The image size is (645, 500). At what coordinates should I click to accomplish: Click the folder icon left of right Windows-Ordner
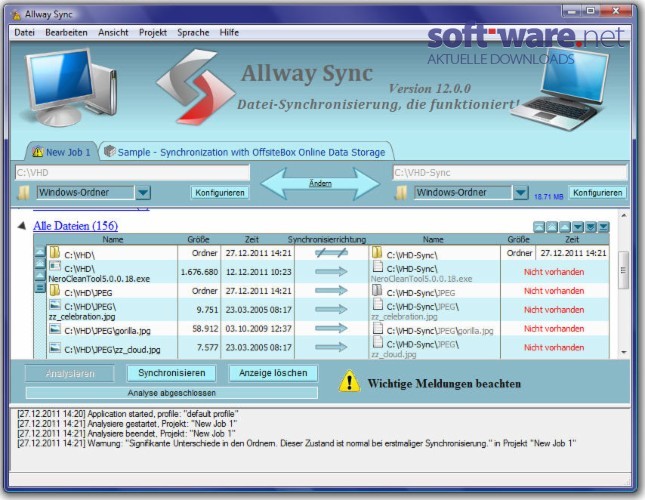tap(401, 192)
